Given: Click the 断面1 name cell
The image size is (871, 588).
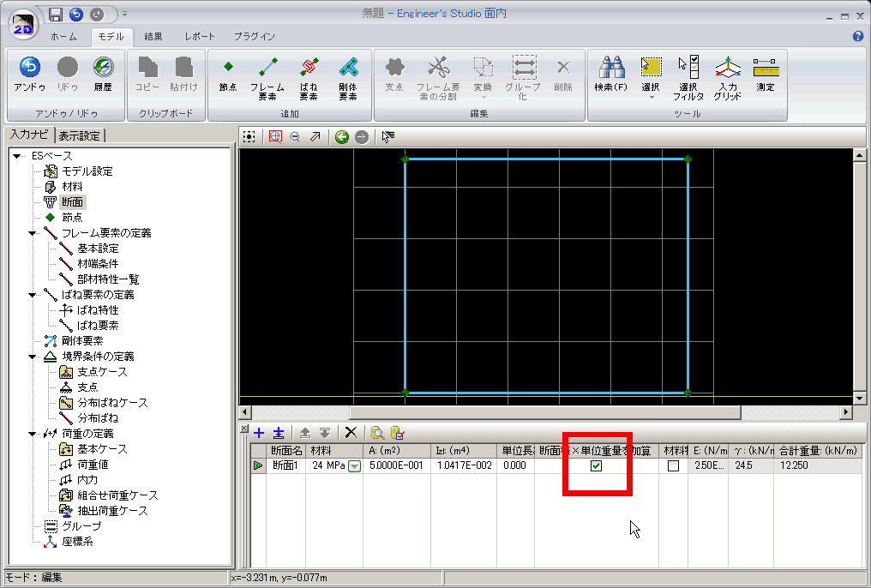Looking at the screenshot, I should point(285,465).
